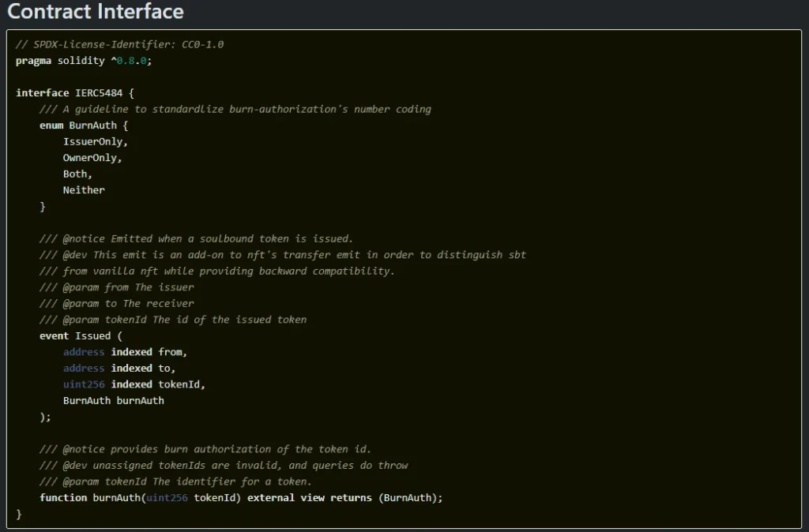
Task: Click the "@param from The issuer" comment
Action: click(x=117, y=287)
